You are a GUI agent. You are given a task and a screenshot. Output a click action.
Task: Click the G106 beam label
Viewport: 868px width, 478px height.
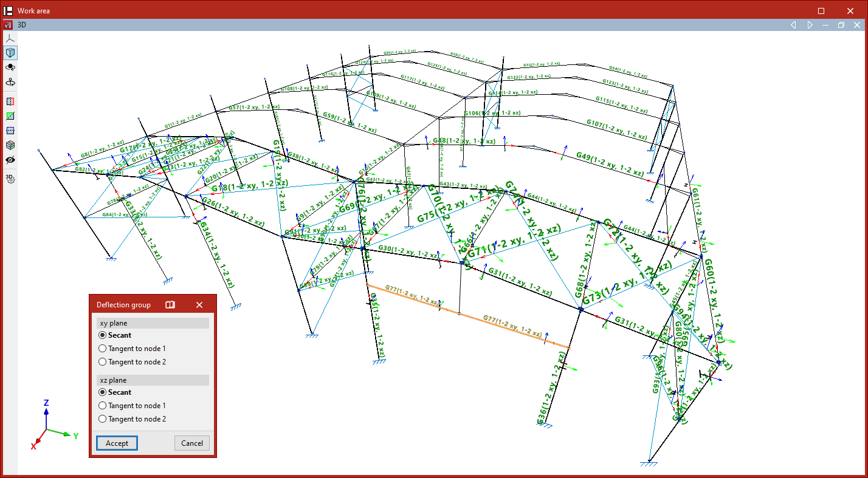coord(492,113)
